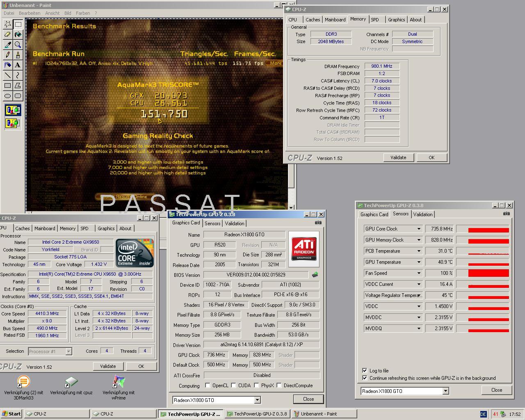Viewport: 525px width, 420px height.
Task: Toggle the CUDA checkbox in GPU-Z
Action: pos(233,386)
